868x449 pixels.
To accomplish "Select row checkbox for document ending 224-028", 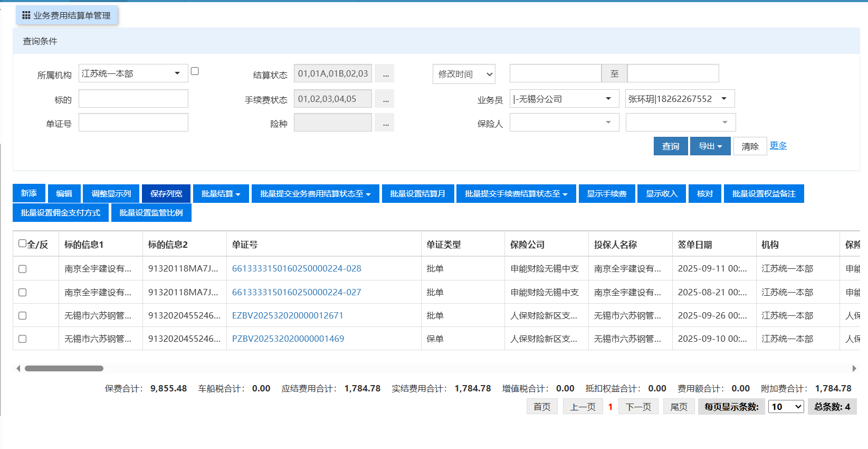I will pyautogui.click(x=22, y=269).
